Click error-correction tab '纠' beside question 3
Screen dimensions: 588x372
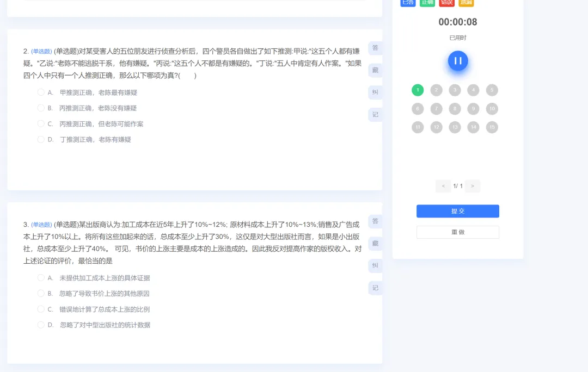[375, 265]
